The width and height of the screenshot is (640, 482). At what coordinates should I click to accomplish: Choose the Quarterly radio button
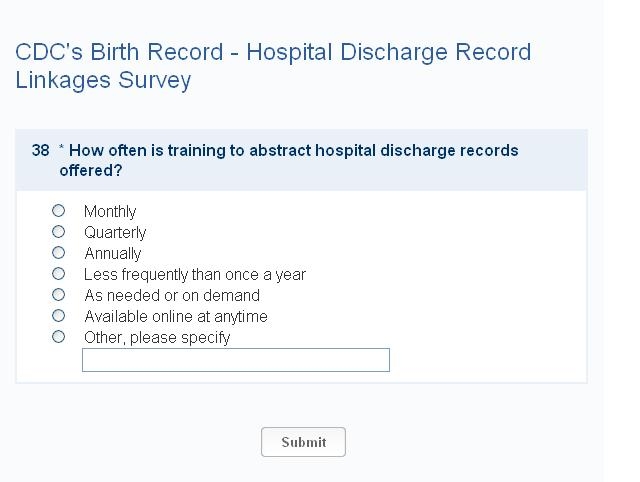tap(58, 232)
